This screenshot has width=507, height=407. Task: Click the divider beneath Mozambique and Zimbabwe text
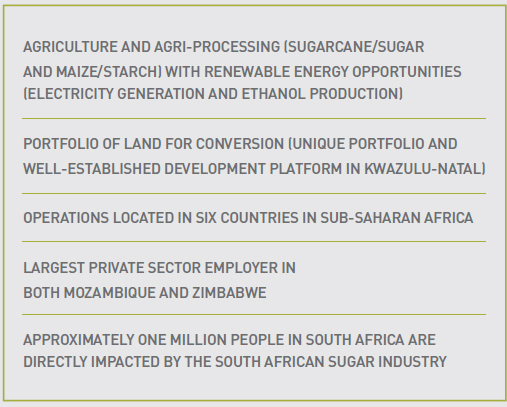tap(254, 314)
